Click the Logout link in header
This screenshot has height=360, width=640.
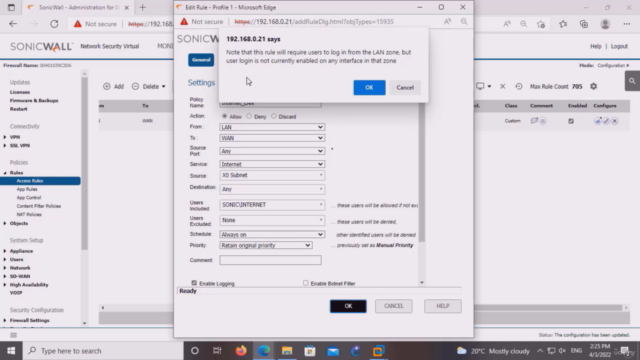coord(619,46)
